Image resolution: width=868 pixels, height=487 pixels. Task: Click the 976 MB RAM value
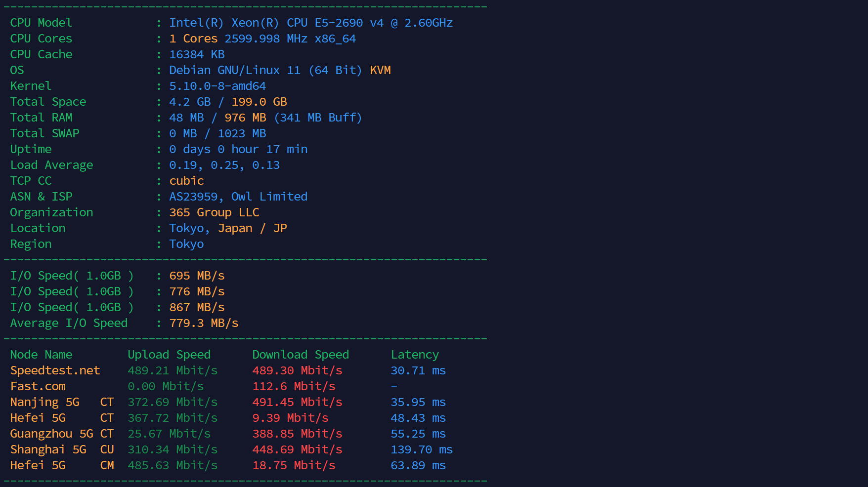(x=245, y=118)
